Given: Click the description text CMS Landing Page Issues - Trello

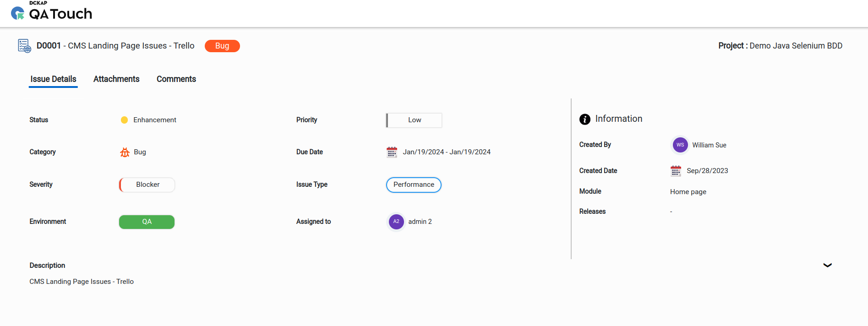Looking at the screenshot, I should tap(82, 282).
